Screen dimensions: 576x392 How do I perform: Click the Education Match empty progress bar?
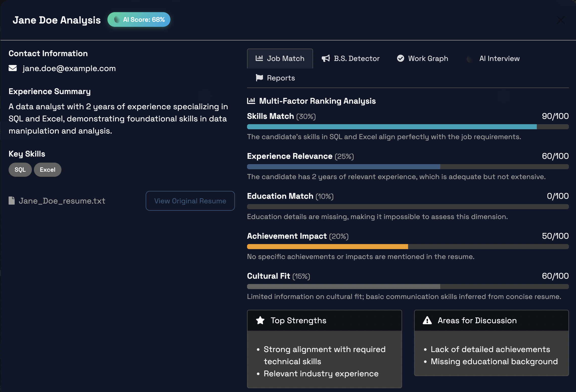[408, 207]
